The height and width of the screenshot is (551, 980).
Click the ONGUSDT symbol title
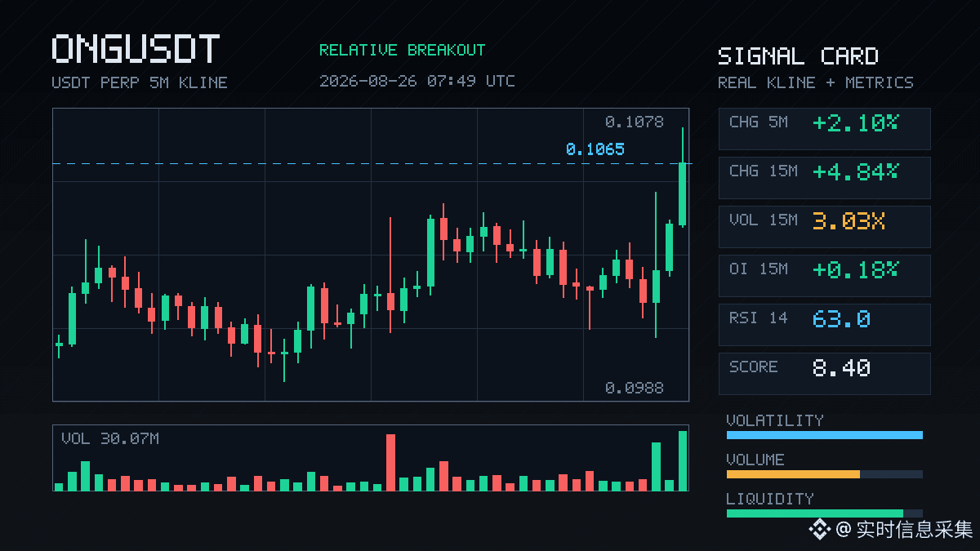136,49
